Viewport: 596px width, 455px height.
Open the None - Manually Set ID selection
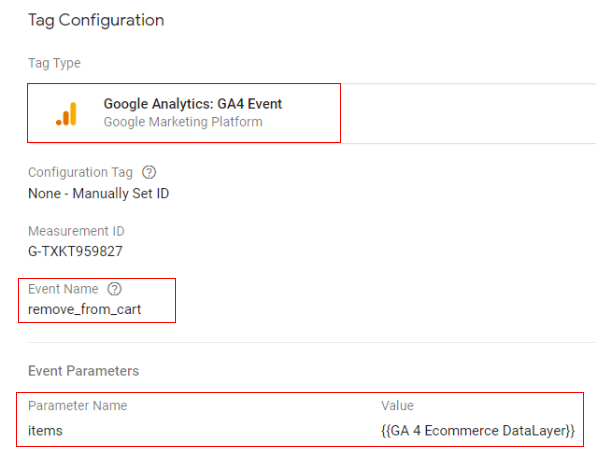click(98, 193)
